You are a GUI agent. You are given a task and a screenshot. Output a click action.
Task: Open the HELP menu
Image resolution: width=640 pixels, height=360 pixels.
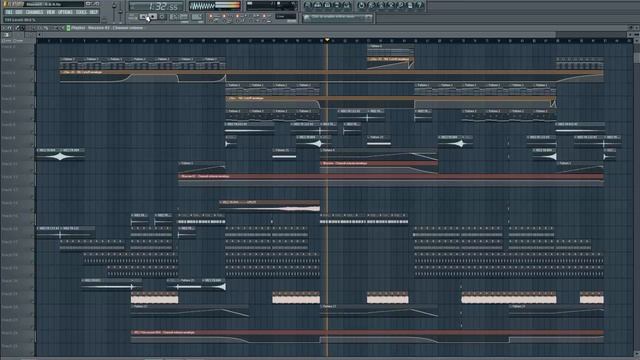pos(93,12)
